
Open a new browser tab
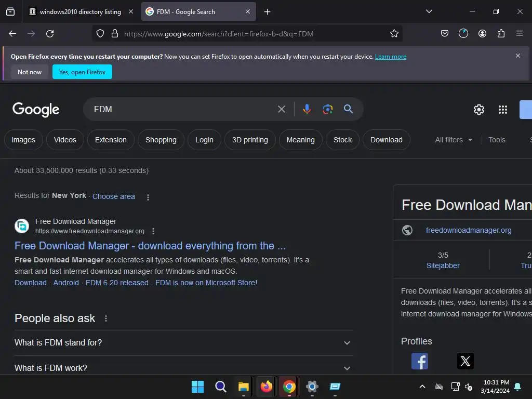268,12
